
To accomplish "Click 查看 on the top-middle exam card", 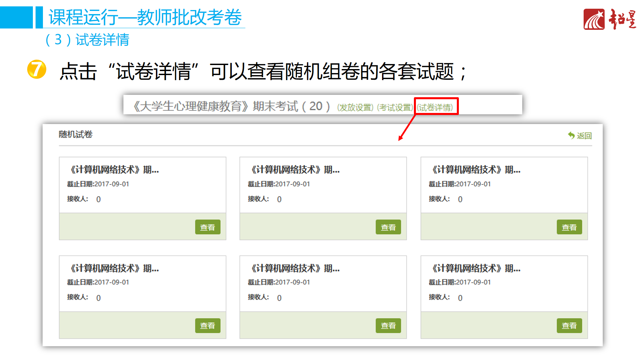I will click(388, 227).
